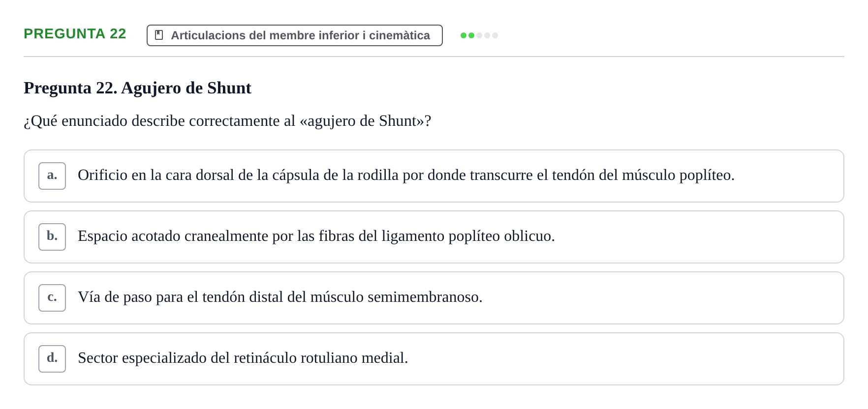
Task: Click the bookmark icon in the topic tag
Action: [x=159, y=35]
